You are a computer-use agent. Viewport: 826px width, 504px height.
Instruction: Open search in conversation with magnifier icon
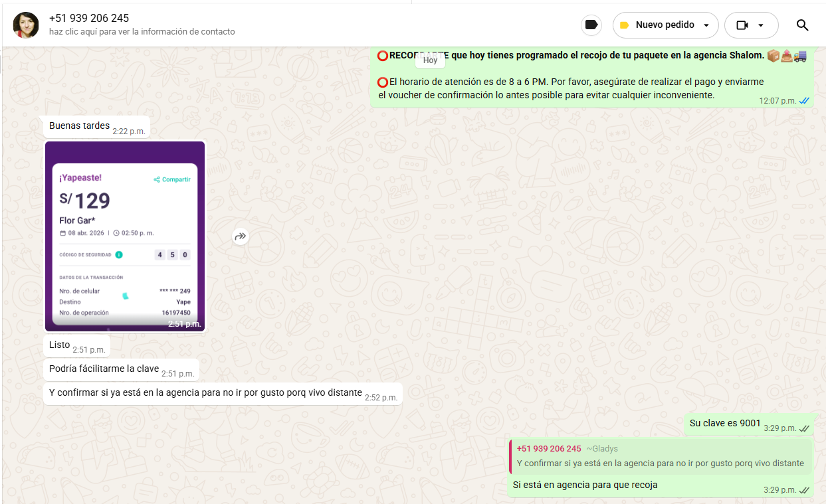tap(802, 25)
